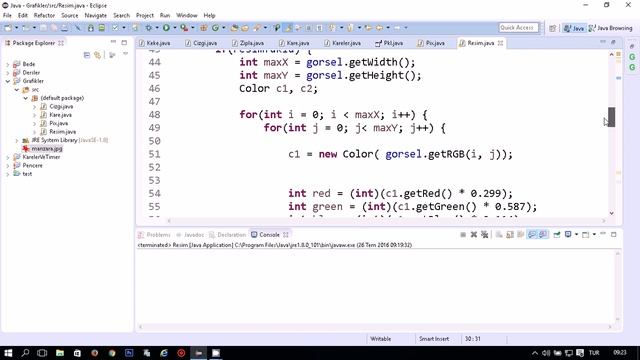
Task: Switch to the Kare.java editor tab
Action: click(294, 43)
